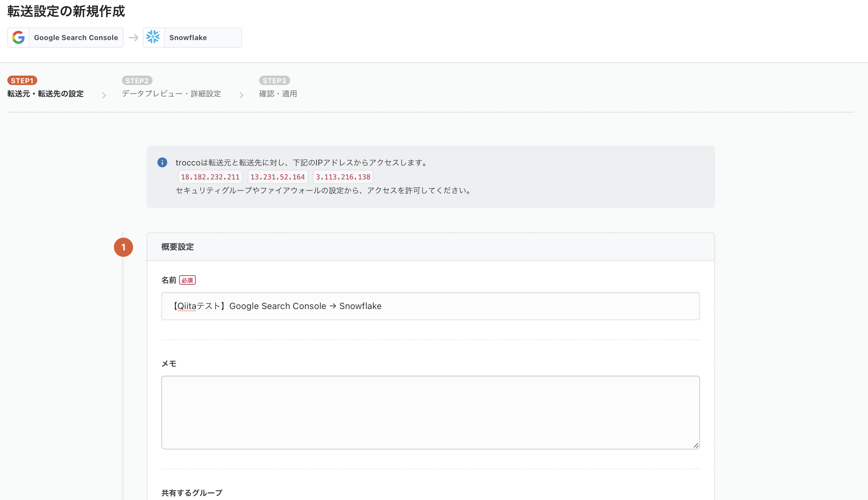Click IP address 13.231.52.164
The image size is (868, 500).
(278, 177)
